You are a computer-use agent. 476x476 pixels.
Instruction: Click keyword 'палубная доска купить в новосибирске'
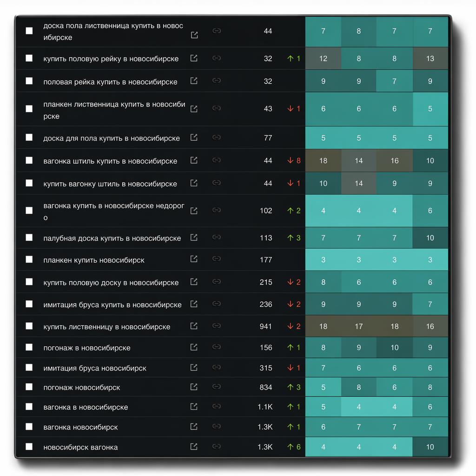coord(112,238)
